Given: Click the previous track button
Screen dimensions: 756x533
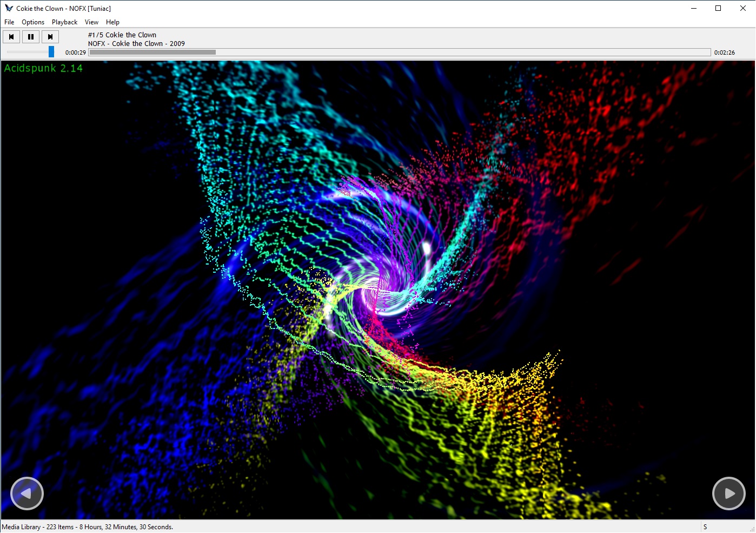Looking at the screenshot, I should (x=11, y=37).
